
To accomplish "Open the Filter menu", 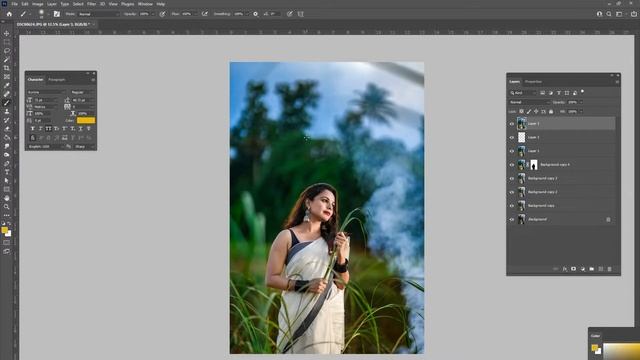I will point(91,4).
